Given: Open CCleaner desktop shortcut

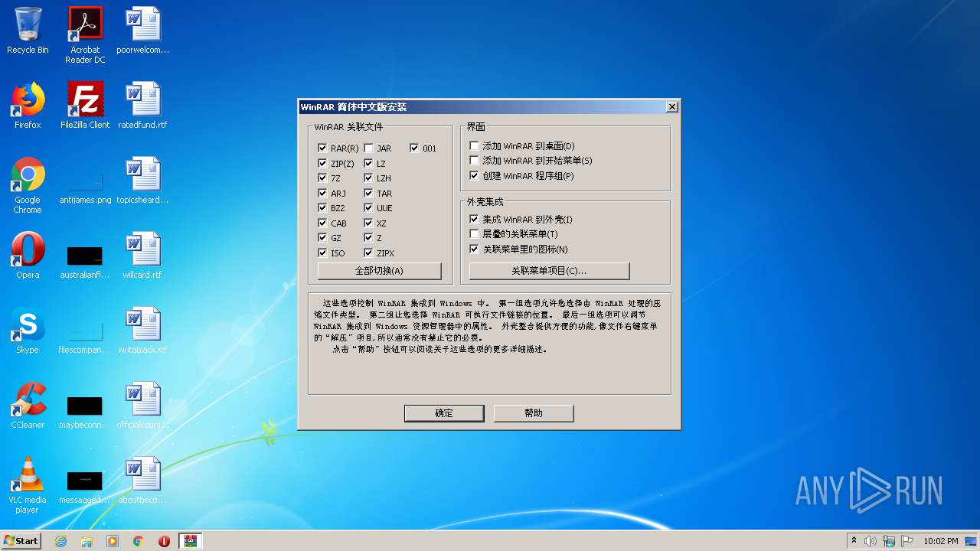Looking at the screenshot, I should tap(28, 406).
